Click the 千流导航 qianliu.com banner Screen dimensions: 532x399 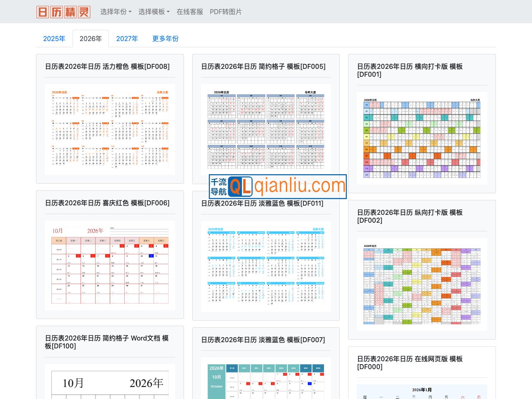278,186
